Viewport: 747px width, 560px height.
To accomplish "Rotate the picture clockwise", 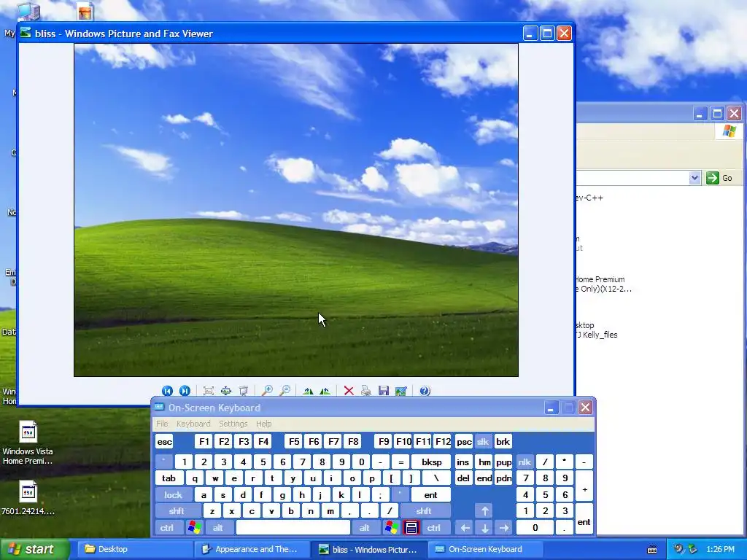I will tap(308, 391).
